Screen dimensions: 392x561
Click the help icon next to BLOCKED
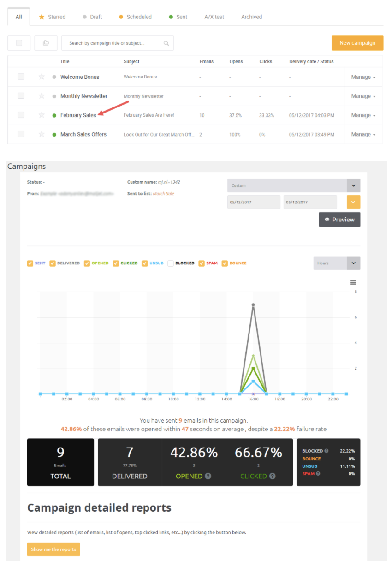pyautogui.click(x=326, y=451)
